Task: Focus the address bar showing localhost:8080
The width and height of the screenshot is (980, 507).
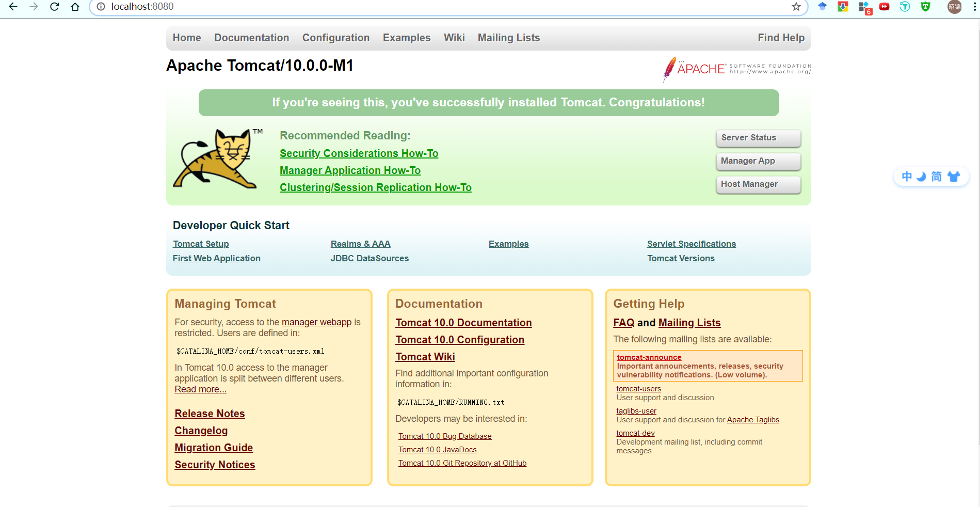Action: pos(449,7)
